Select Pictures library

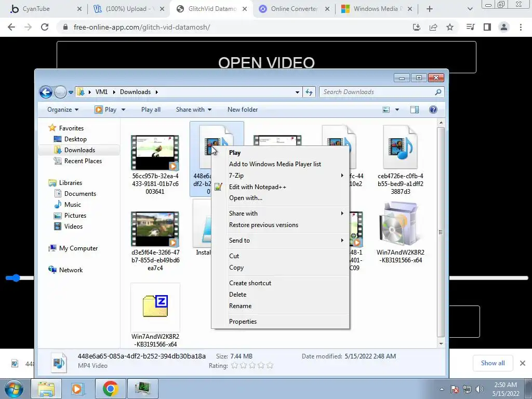(75, 216)
